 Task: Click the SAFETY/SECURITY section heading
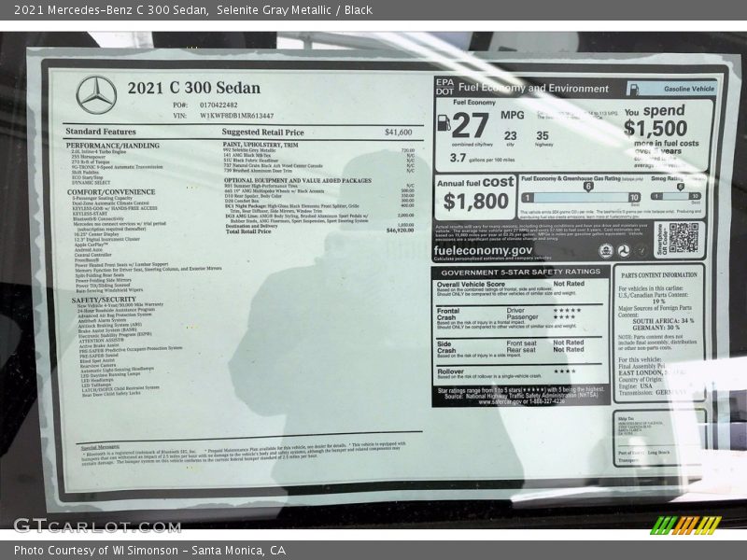tap(104, 300)
